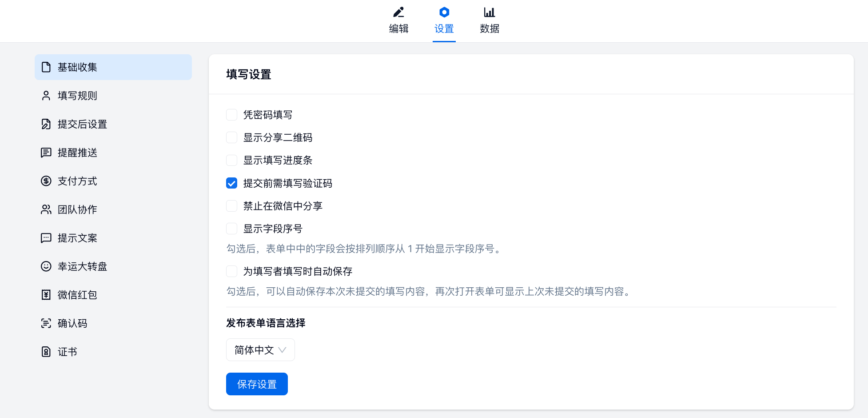Enable the 凭密码填写 checkbox
Screen dimensions: 868x418
pos(232,115)
